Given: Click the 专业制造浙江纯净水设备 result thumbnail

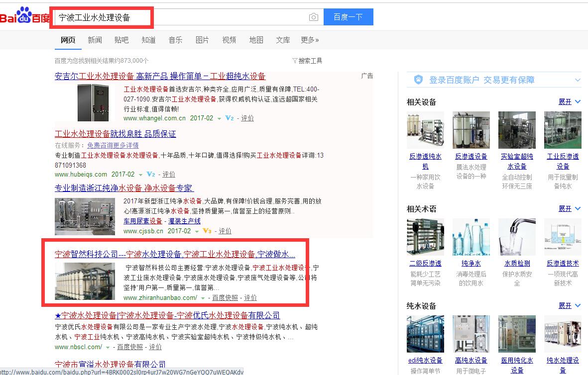Looking at the screenshot, I should 85,216.
